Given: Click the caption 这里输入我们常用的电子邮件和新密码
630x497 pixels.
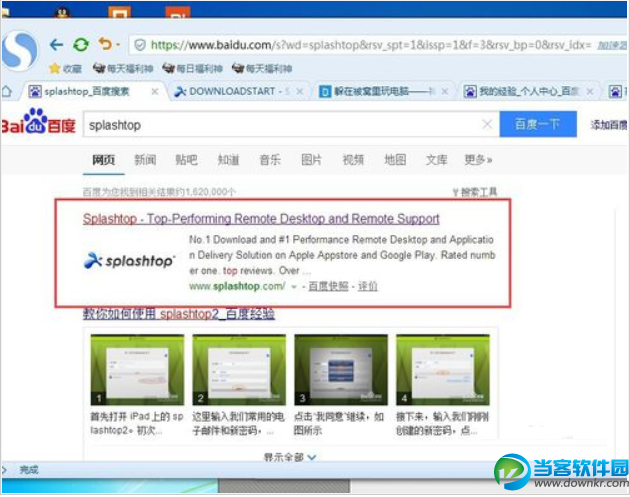Looking at the screenshot, I should tap(239, 423).
